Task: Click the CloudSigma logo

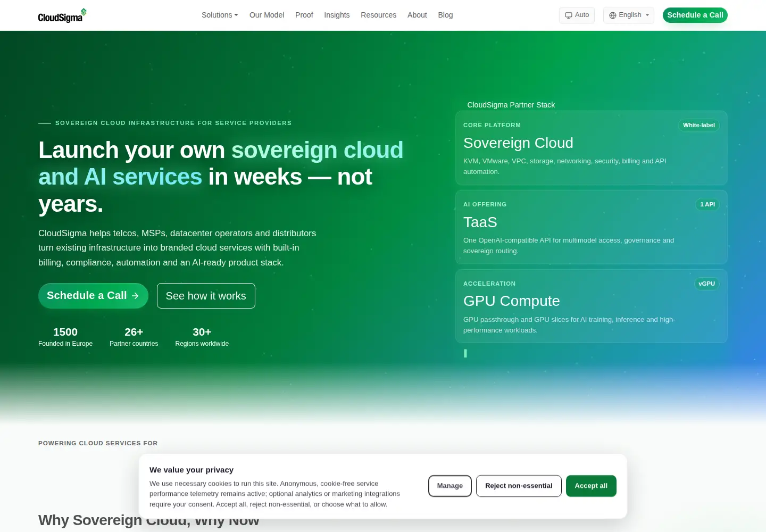Action: 62,15
